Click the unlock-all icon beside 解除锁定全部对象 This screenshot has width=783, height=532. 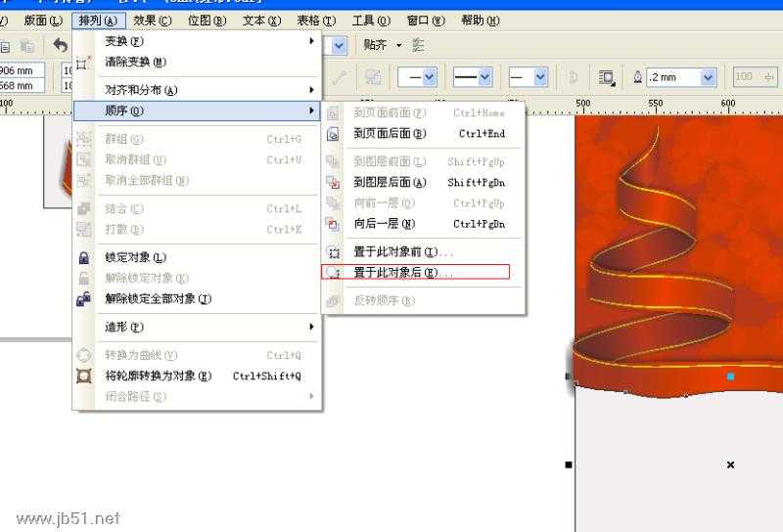point(84,299)
